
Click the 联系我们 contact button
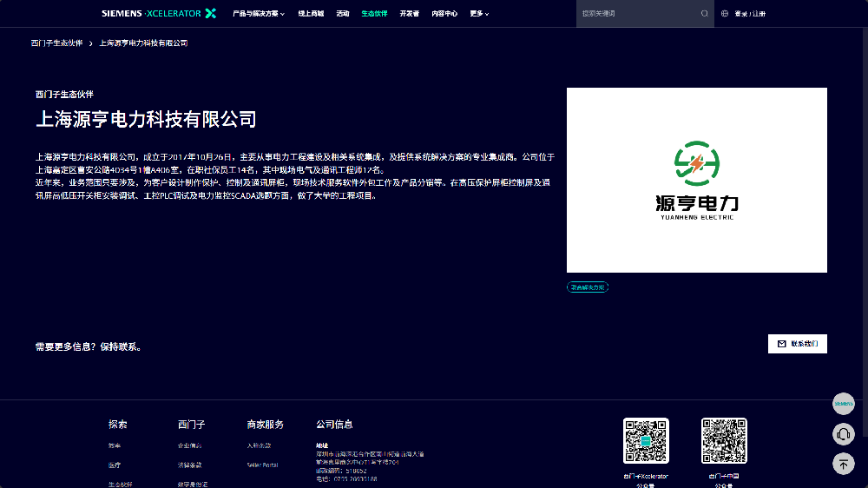pos(797,344)
